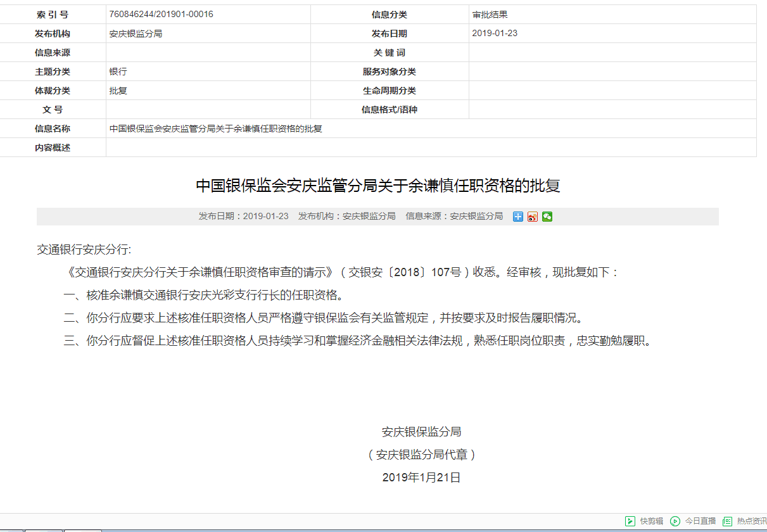
Task: Click the large centered article headline
Action: (378, 186)
